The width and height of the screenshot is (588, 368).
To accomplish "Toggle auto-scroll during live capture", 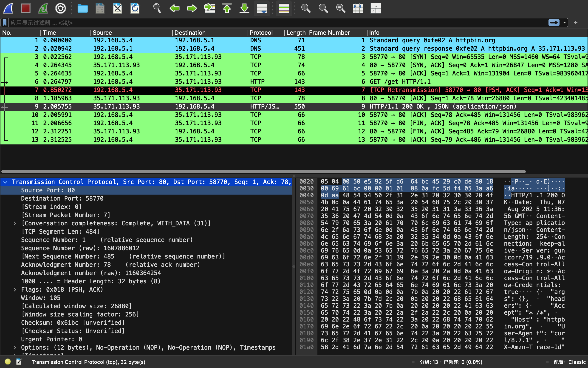I will (x=262, y=8).
